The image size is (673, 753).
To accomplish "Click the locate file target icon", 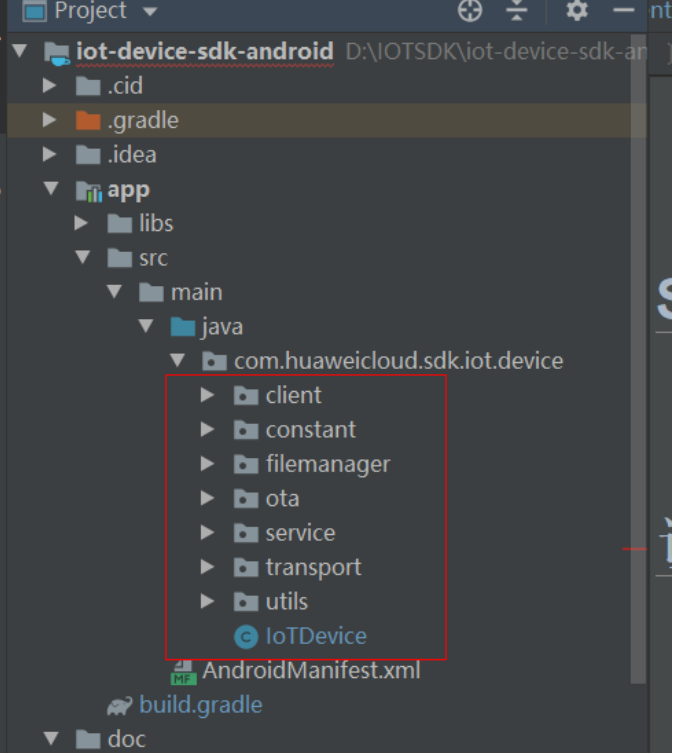I will click(x=470, y=11).
